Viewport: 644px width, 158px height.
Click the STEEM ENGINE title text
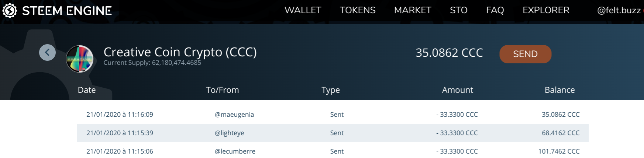[67, 11]
